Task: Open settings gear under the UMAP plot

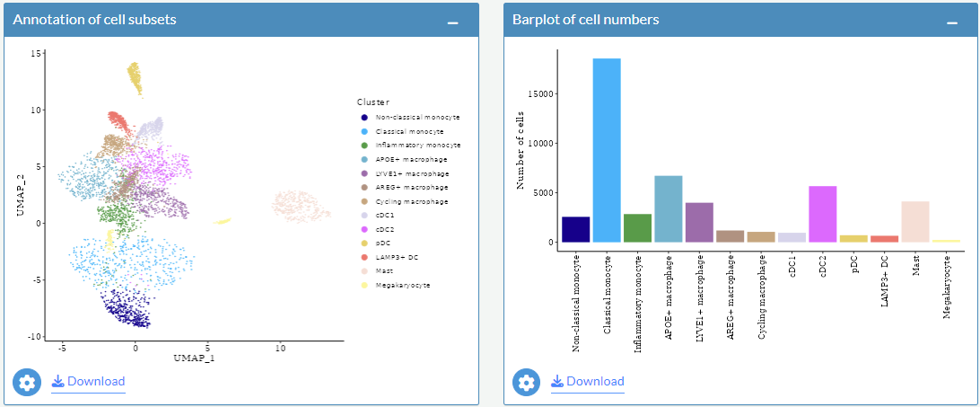Action: tap(27, 382)
